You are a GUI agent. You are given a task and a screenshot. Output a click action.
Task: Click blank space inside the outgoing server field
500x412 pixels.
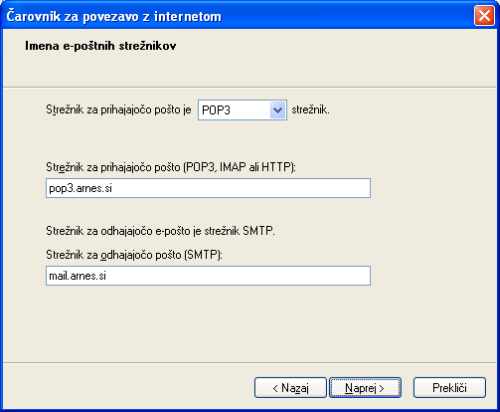pos(238,276)
